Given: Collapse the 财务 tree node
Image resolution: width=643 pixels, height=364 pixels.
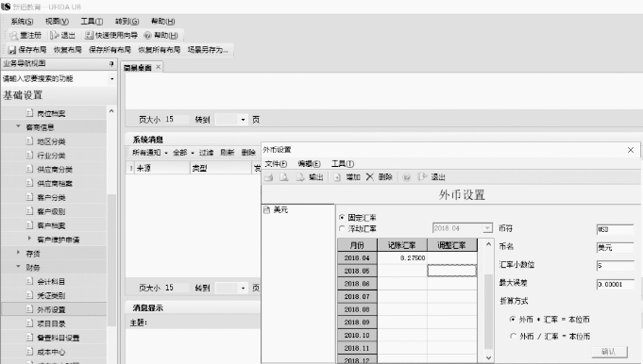Looking at the screenshot, I should (18, 267).
